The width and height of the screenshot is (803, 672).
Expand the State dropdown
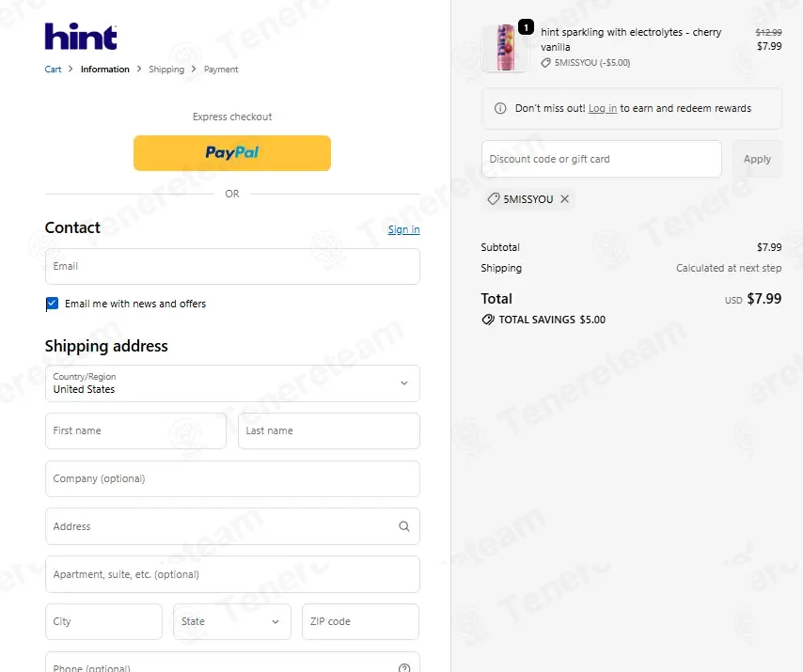[232, 621]
